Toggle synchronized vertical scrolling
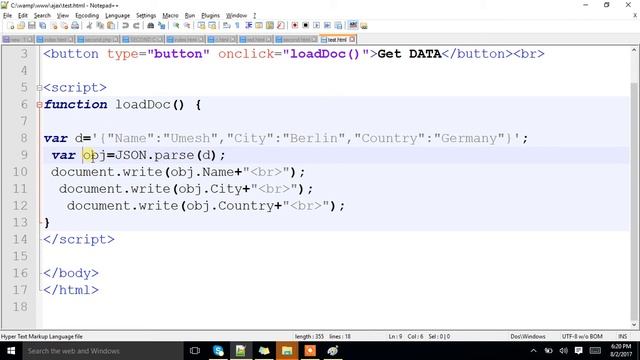The width and height of the screenshot is (640, 360). point(202,25)
